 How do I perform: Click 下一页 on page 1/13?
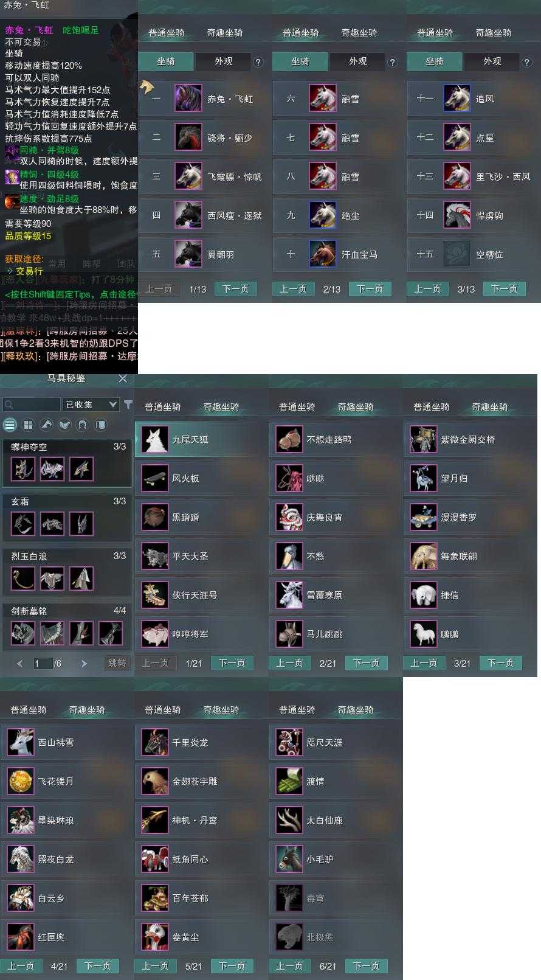pyautogui.click(x=236, y=289)
